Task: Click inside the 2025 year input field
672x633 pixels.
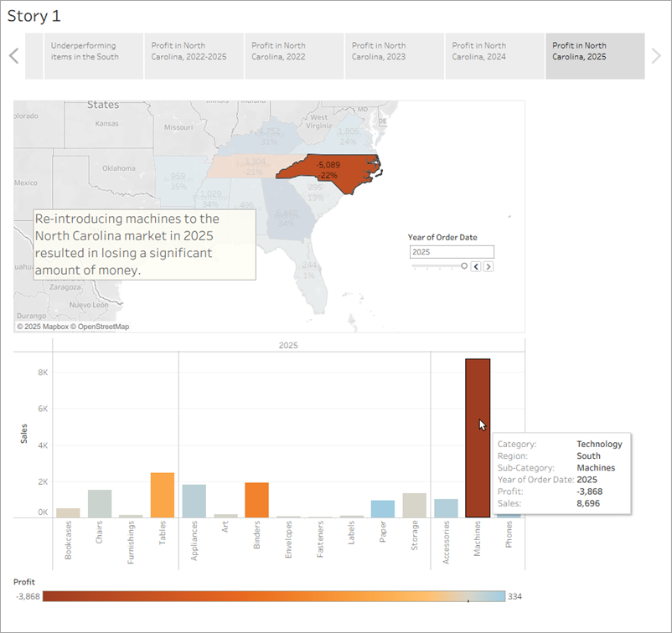Action: coord(452,251)
